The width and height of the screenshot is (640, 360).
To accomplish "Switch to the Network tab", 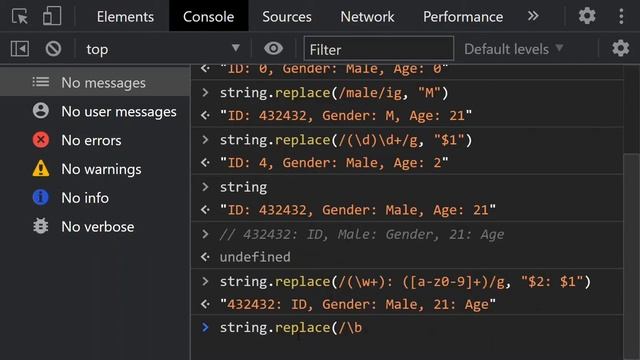I will pyautogui.click(x=367, y=16).
